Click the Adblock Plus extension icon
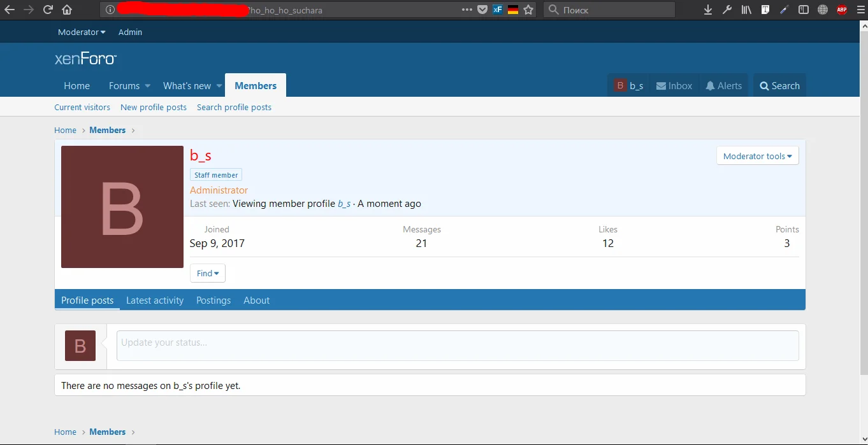 (x=842, y=10)
